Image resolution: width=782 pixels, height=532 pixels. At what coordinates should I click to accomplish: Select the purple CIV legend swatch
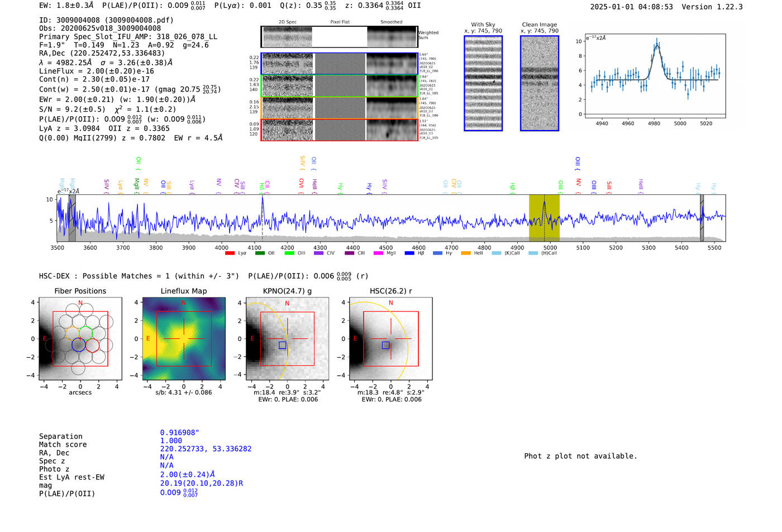[318, 253]
